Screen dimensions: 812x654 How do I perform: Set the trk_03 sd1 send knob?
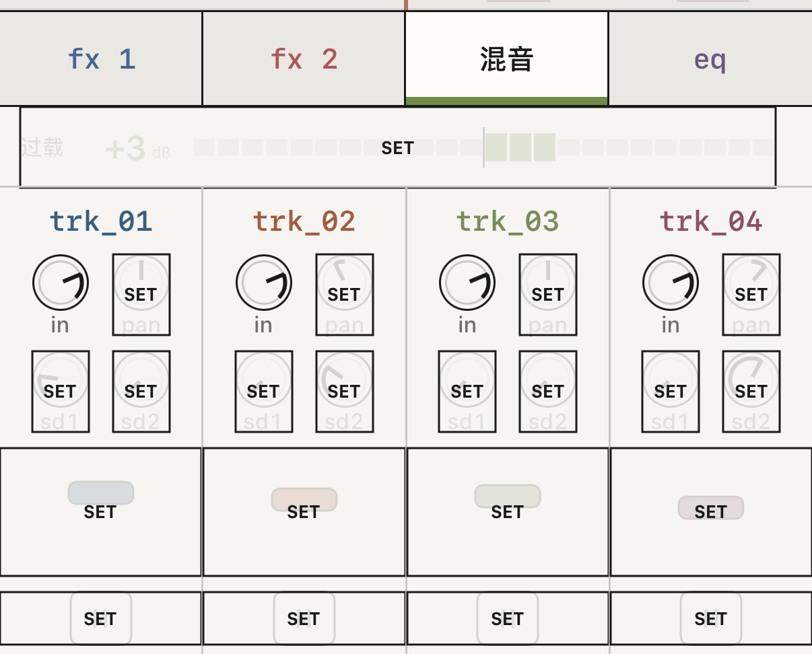pos(467,392)
